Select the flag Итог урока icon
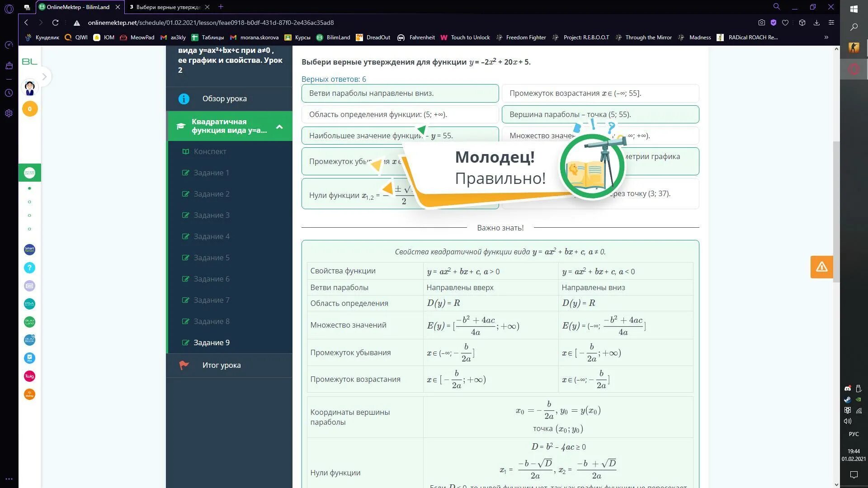Screen dimensions: 868x488 pyautogui.click(x=184, y=365)
